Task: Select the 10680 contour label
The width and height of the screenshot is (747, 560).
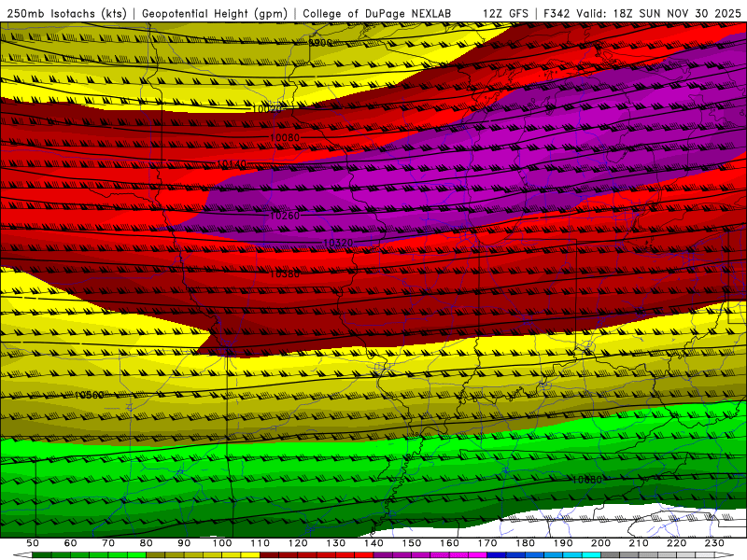Action: 587,480
